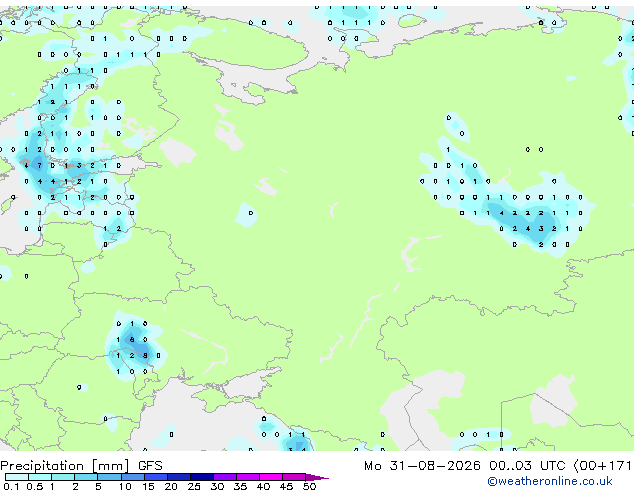634x490 pixels.
Task: Click the legend label "50"
Action: pyautogui.click(x=309, y=486)
